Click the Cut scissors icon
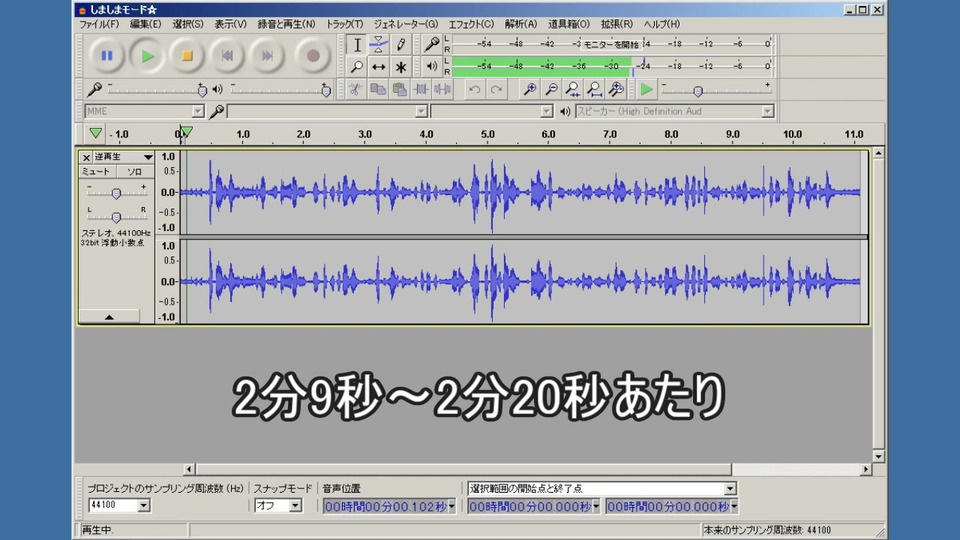The height and width of the screenshot is (540, 960). [x=355, y=89]
